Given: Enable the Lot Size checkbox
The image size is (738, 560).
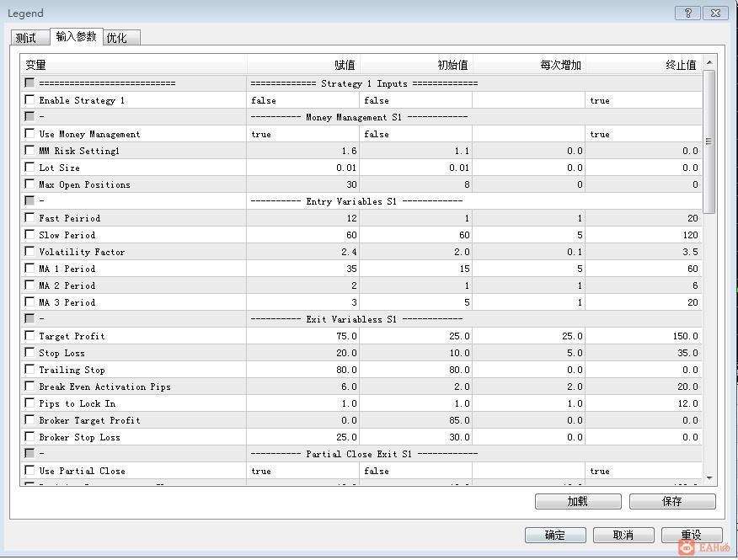Looking at the screenshot, I should [29, 167].
